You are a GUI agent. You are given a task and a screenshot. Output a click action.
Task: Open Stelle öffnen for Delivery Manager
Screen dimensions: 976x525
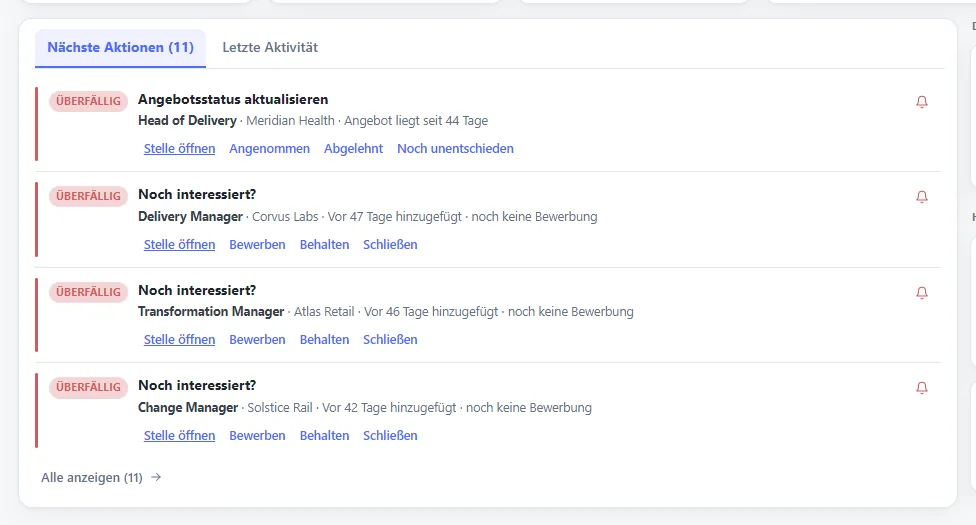coord(179,245)
